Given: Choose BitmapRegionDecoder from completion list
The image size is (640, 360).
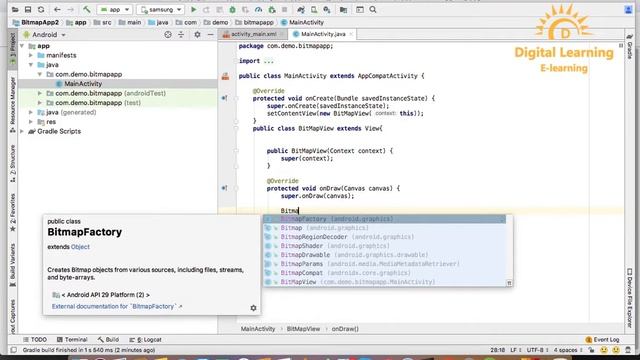Looking at the screenshot, I should pyautogui.click(x=384, y=237).
